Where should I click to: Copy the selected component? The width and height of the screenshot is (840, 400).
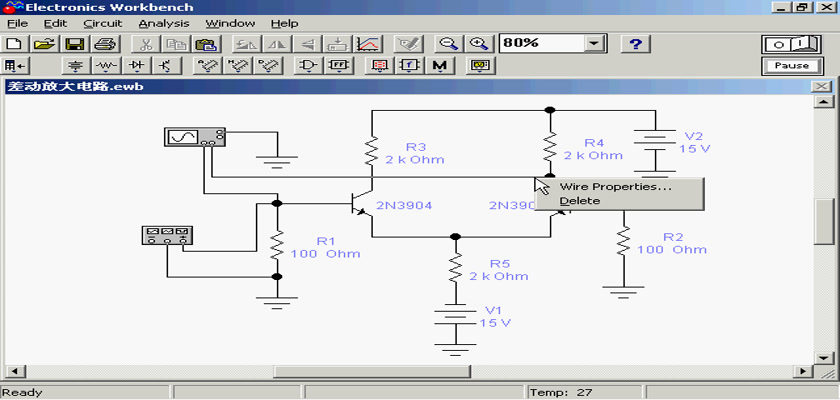(x=175, y=43)
